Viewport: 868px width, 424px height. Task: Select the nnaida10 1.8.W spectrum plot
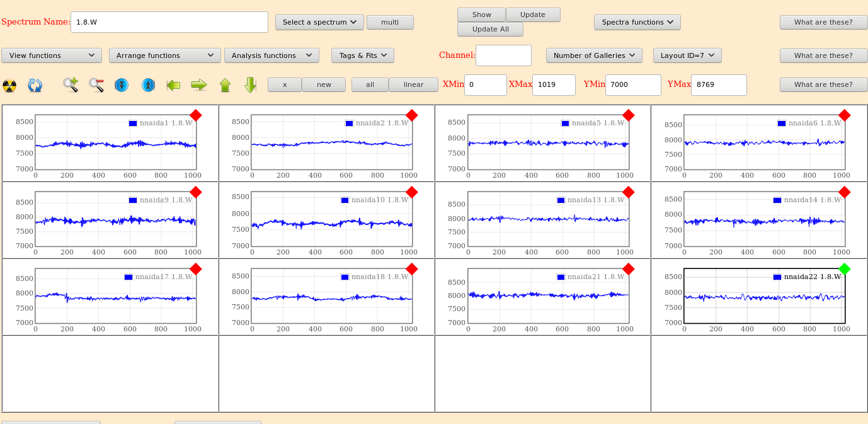tap(332, 219)
